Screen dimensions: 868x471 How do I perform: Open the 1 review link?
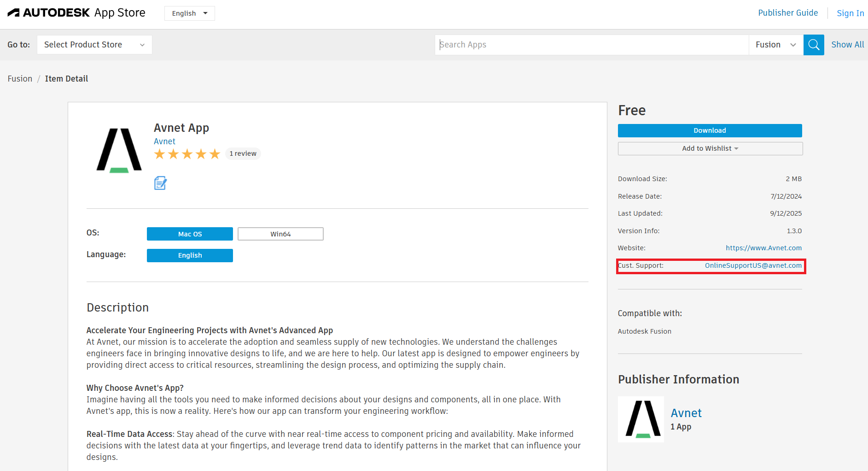tap(243, 153)
